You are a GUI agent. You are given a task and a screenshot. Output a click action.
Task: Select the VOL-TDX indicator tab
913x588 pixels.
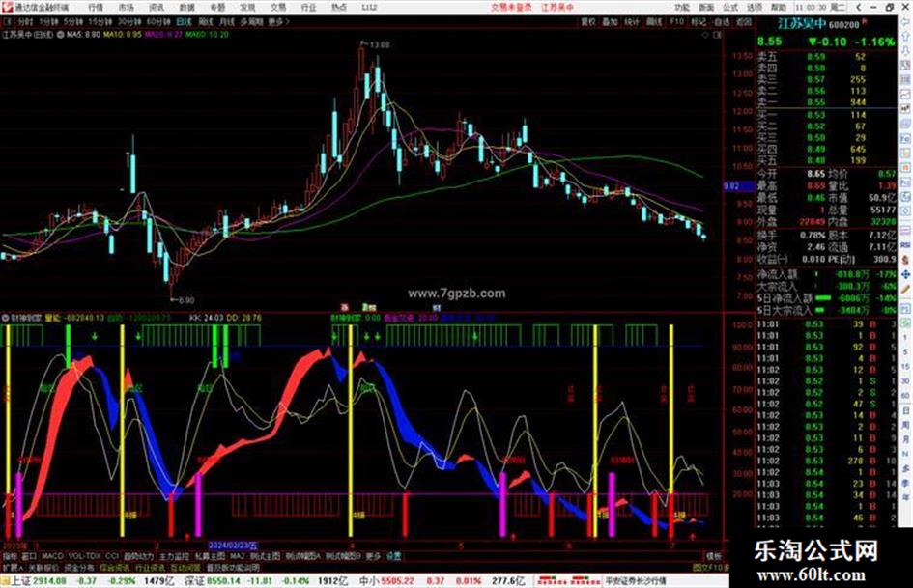[85, 556]
